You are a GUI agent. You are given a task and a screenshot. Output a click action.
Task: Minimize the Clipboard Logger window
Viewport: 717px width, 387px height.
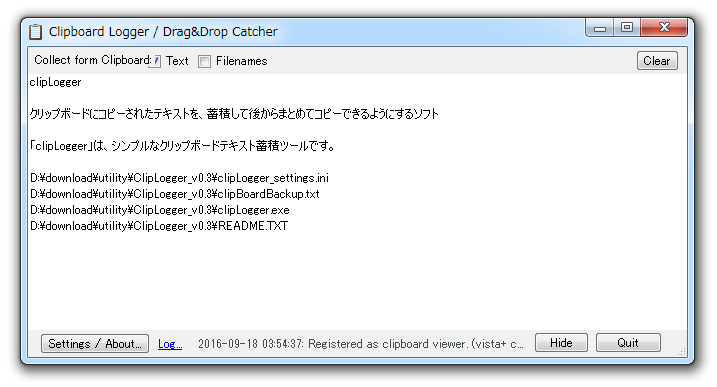pos(599,28)
